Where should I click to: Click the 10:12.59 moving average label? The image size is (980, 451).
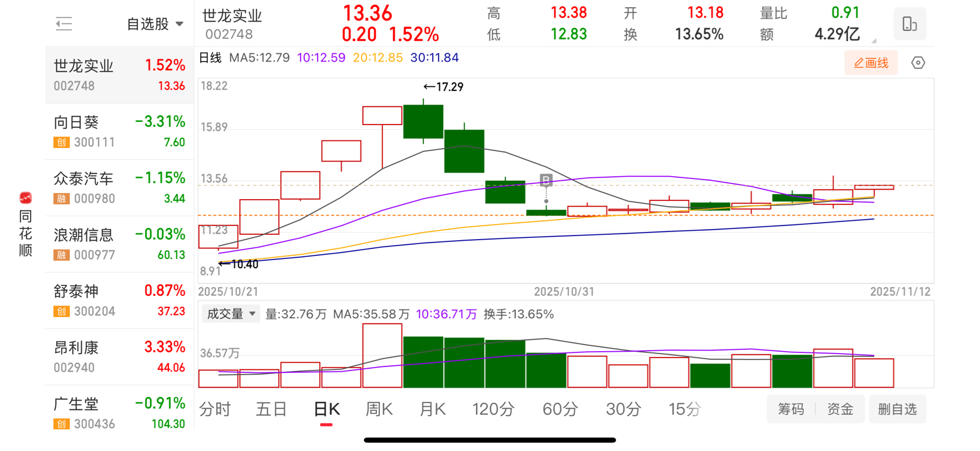[321, 58]
